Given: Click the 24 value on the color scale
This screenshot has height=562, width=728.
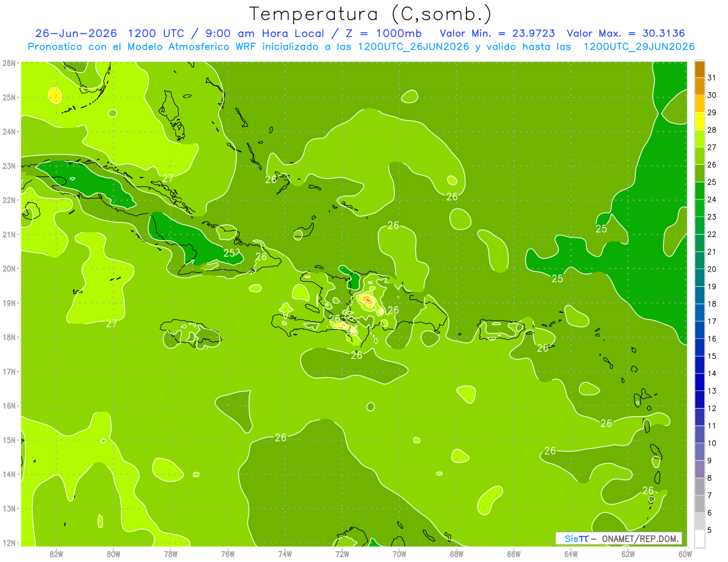Looking at the screenshot, I should click(x=712, y=199).
